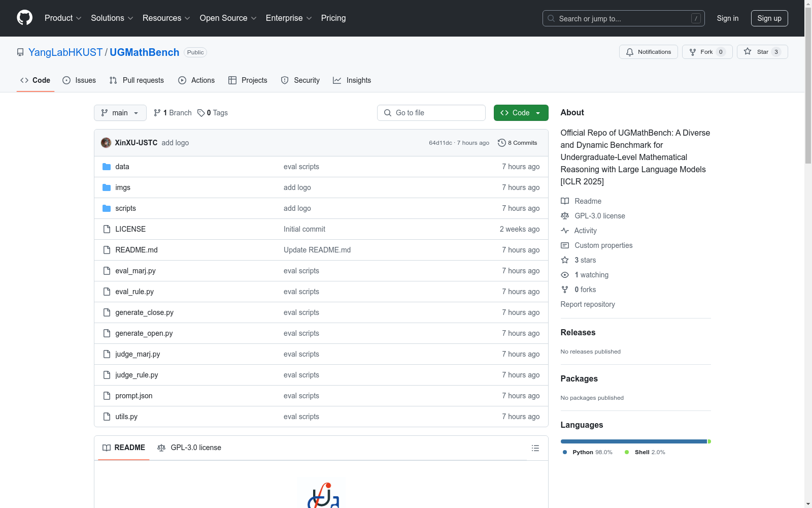Click the XinXU-USTC avatar image
This screenshot has width=812, height=508.
[x=106, y=143]
